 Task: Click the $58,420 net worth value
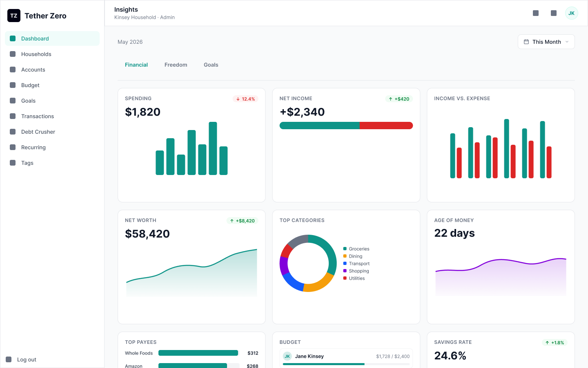click(x=147, y=233)
